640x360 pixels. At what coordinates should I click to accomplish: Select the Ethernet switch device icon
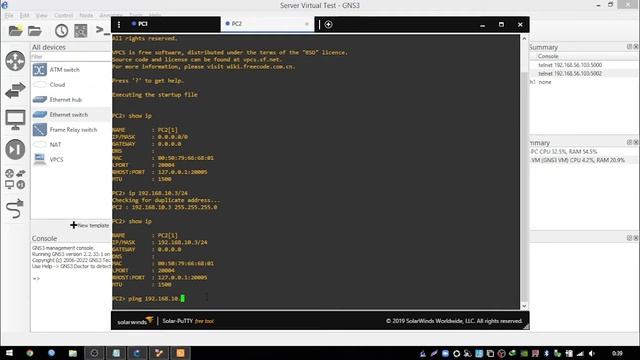pyautogui.click(x=40, y=115)
